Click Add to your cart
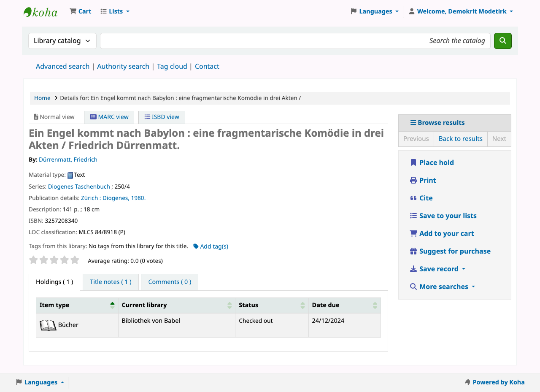This screenshot has width=540, height=392. coord(442,234)
